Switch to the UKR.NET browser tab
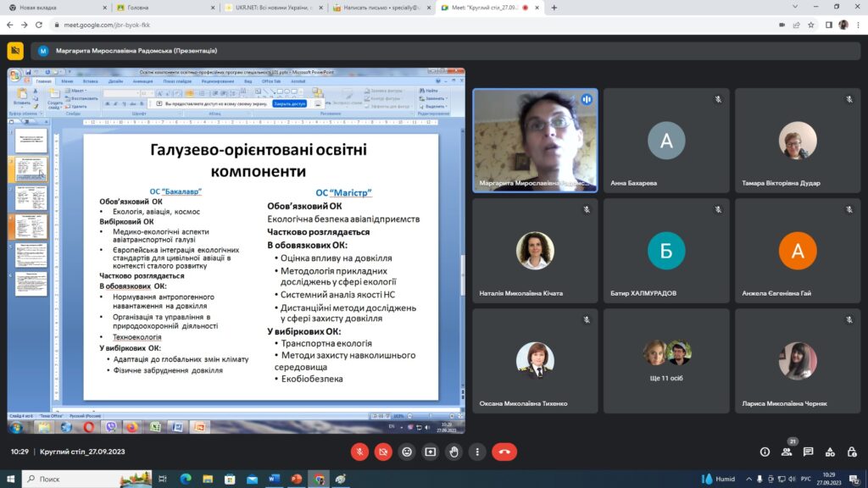The height and width of the screenshot is (488, 868). click(271, 8)
